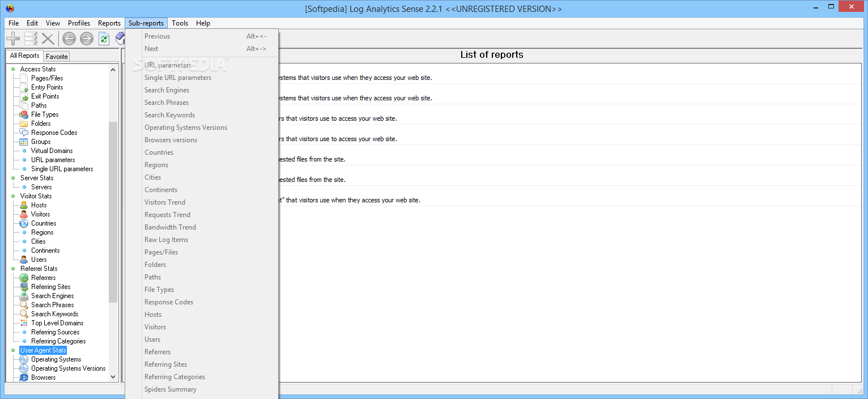Click the Search Phrases magnifier icon
Image resolution: width=868 pixels, height=399 pixels.
point(24,305)
